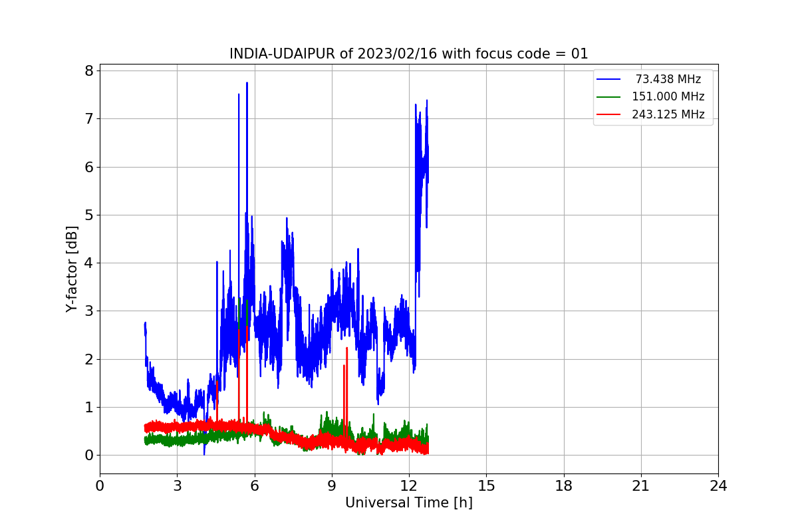Click x-axis tick label 3
The height and width of the screenshot is (532, 798).
tap(177, 486)
